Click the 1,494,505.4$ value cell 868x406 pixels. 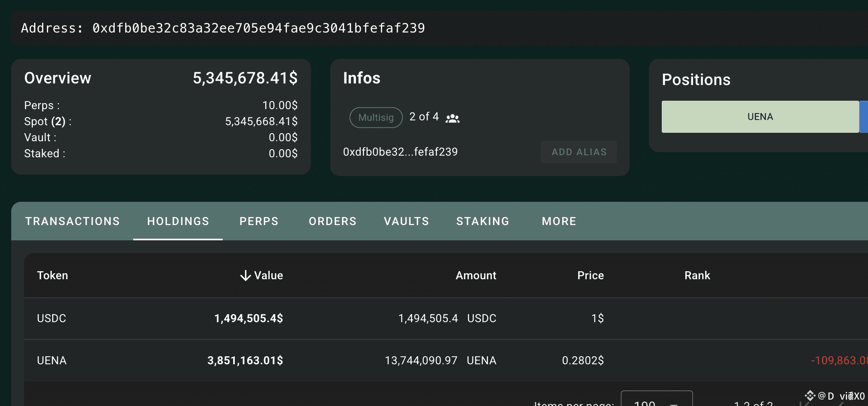tap(248, 319)
